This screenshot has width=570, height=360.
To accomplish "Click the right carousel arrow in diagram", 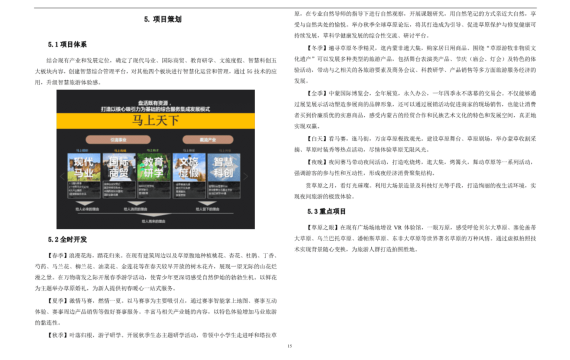I will pyautogui.click(x=246, y=176).
